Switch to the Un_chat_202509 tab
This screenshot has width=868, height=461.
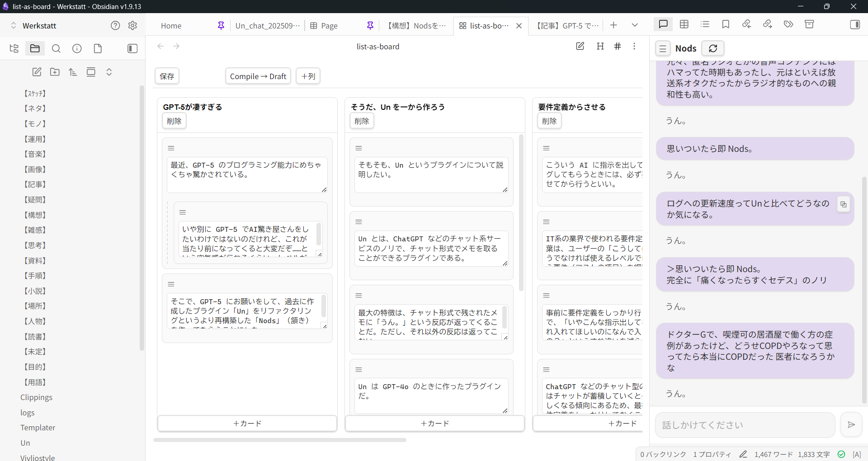pos(268,26)
